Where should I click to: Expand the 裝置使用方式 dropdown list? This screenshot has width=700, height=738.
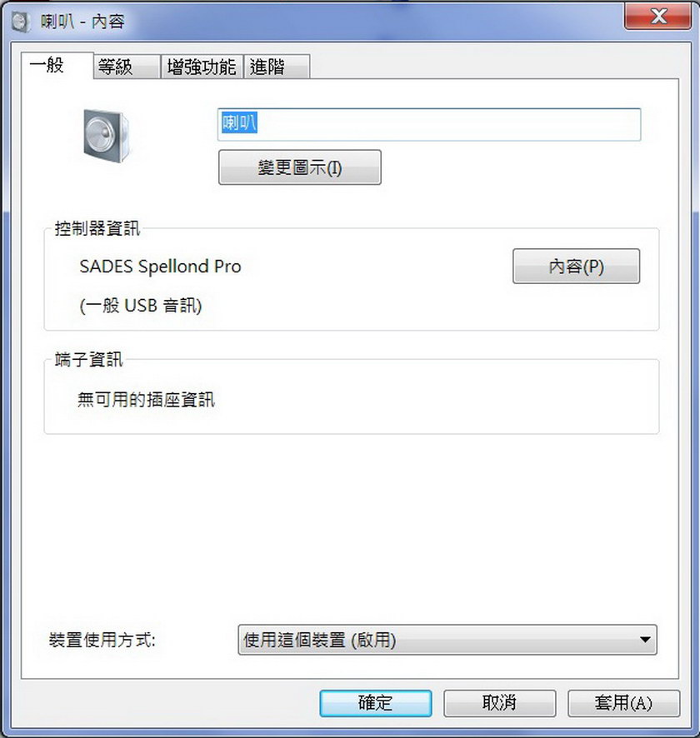click(447, 640)
